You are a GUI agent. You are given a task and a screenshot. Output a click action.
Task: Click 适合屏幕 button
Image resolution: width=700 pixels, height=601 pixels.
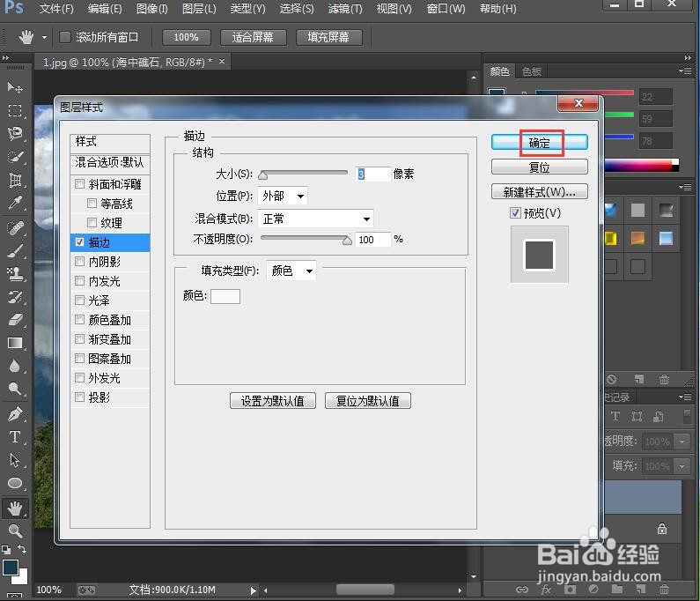tap(253, 38)
